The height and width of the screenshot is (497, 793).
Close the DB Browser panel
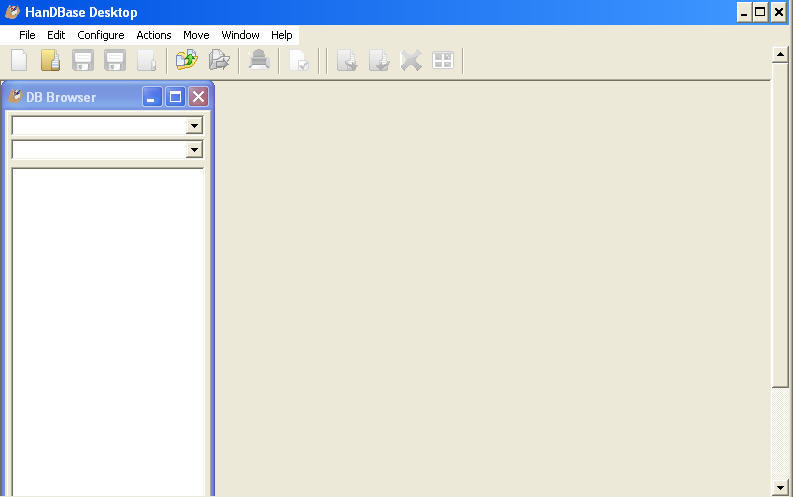tap(198, 97)
